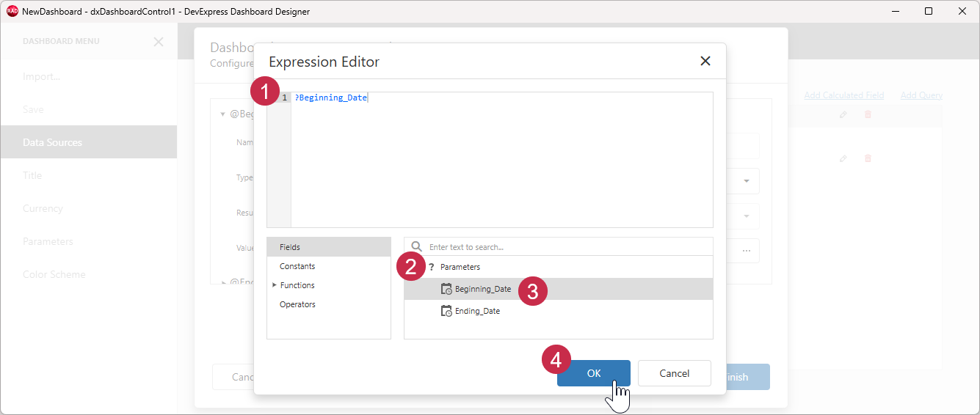Click the edit pencil of the second query row

point(843,158)
